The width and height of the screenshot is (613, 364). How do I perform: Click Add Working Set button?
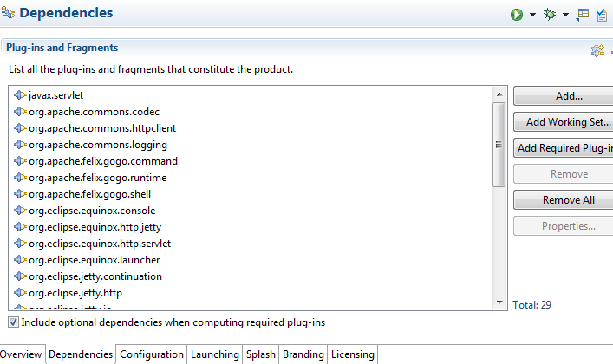pos(568,122)
